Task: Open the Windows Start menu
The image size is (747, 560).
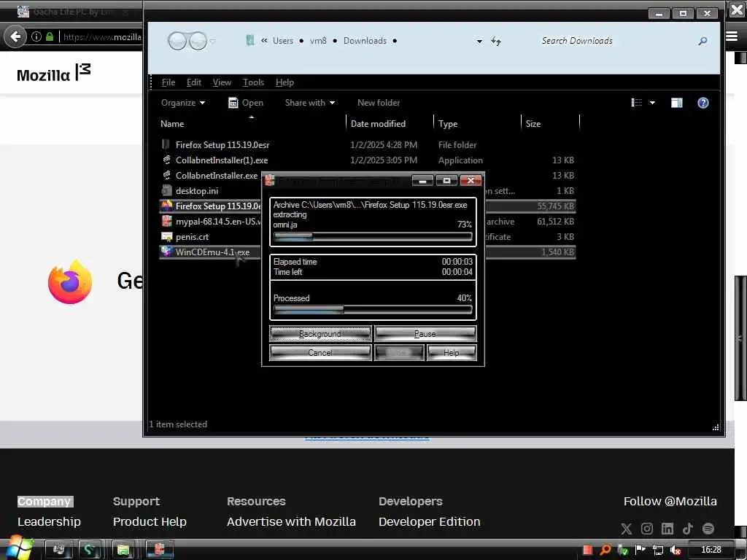Action: pos(18,548)
